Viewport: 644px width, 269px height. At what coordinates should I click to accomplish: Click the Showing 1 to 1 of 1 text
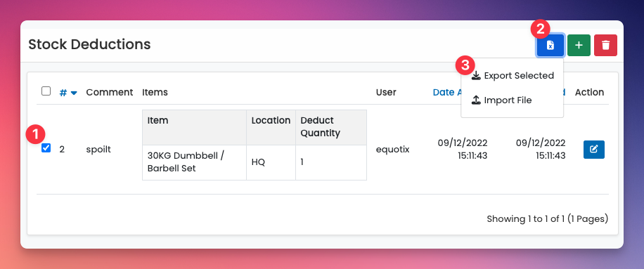[x=547, y=219]
